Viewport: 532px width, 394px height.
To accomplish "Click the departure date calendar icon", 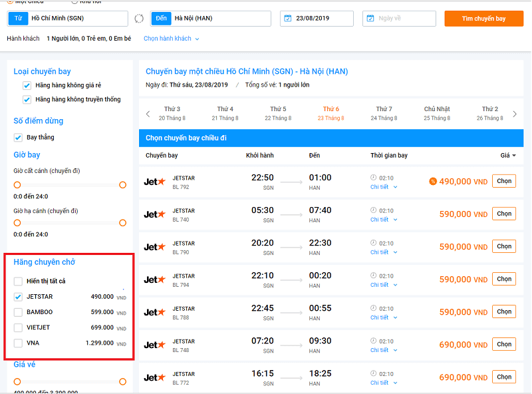I will 288,19.
